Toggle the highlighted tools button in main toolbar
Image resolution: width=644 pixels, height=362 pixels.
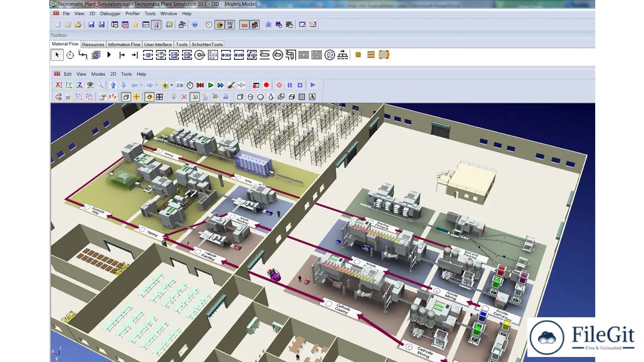click(156, 25)
